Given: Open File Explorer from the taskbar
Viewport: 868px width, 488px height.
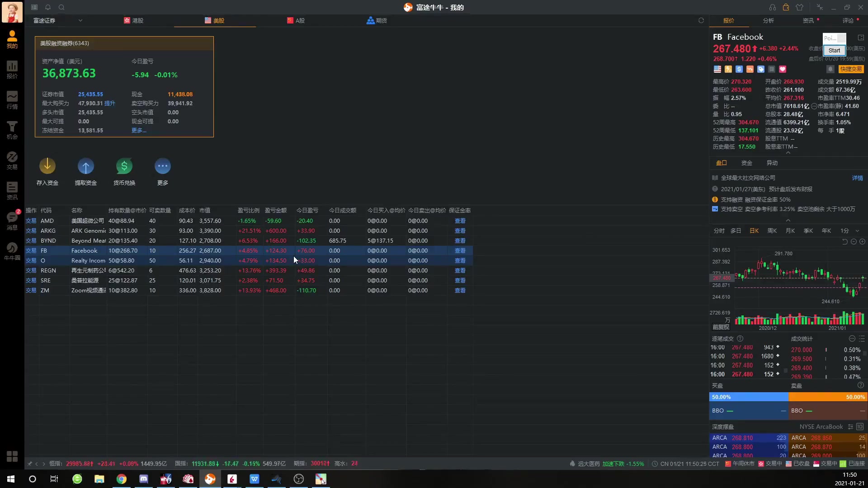Looking at the screenshot, I should 99,479.
